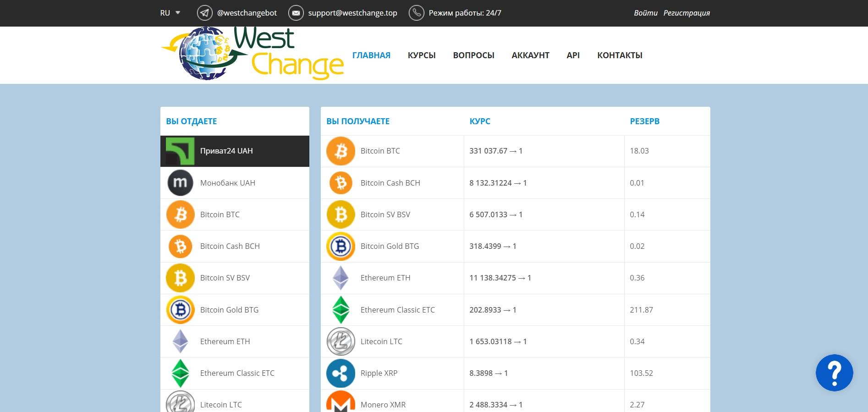Click the rate 318.4399 → 1
868x412 pixels.
[x=493, y=246]
